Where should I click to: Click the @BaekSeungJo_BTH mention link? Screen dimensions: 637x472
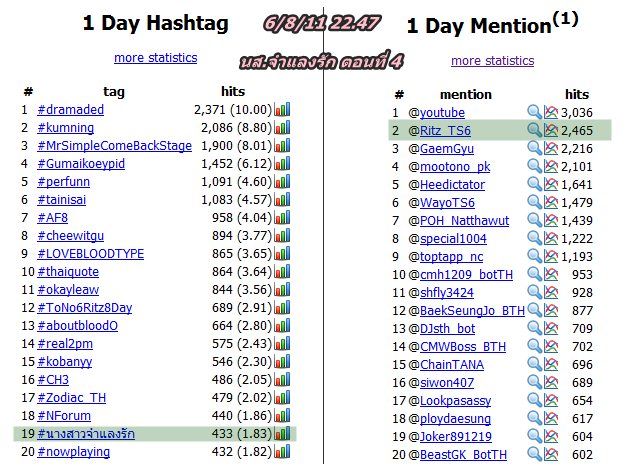pyautogui.click(x=472, y=310)
